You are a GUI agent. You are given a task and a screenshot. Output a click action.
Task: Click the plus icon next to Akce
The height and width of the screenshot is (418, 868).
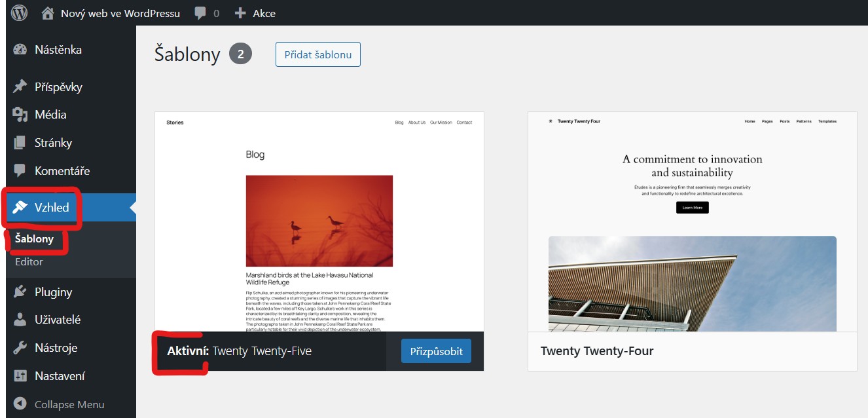point(240,13)
